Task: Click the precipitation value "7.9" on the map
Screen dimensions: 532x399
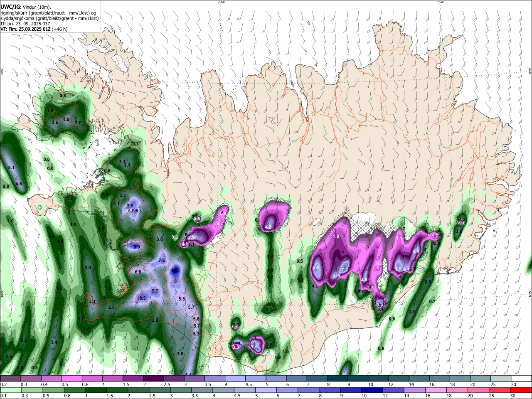Action: (x=130, y=206)
